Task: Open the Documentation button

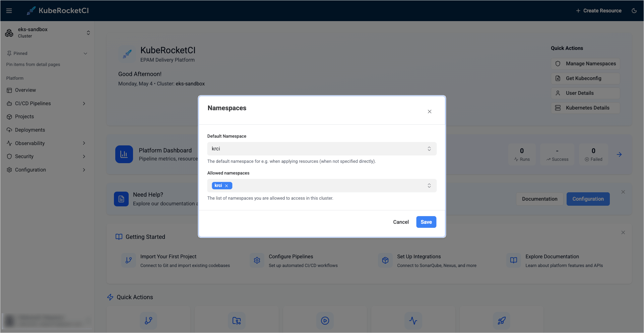Action: [x=539, y=199]
